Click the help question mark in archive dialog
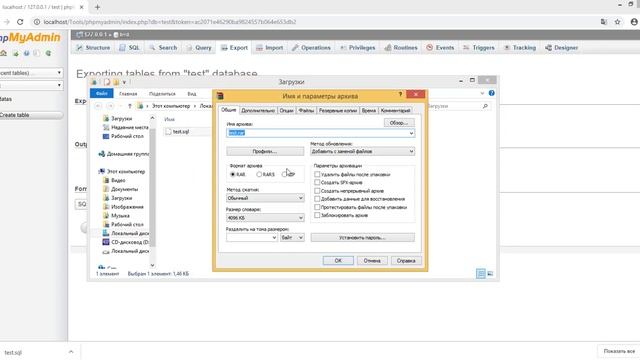 pyautogui.click(x=400, y=94)
